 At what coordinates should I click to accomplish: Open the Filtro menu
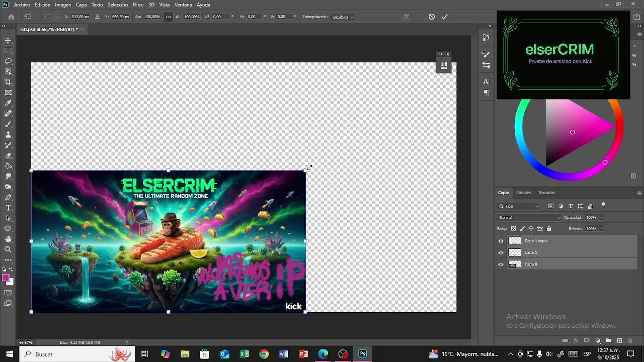click(x=138, y=5)
